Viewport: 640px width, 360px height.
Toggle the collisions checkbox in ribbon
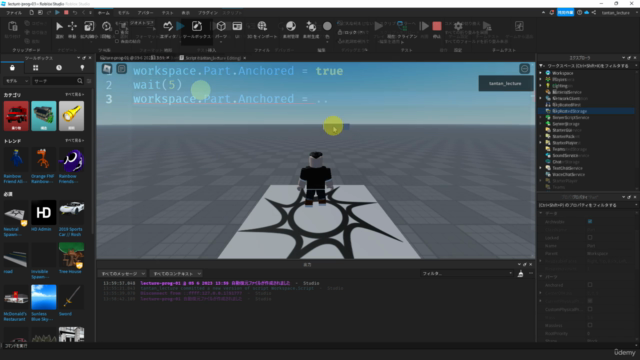click(x=117, y=31)
